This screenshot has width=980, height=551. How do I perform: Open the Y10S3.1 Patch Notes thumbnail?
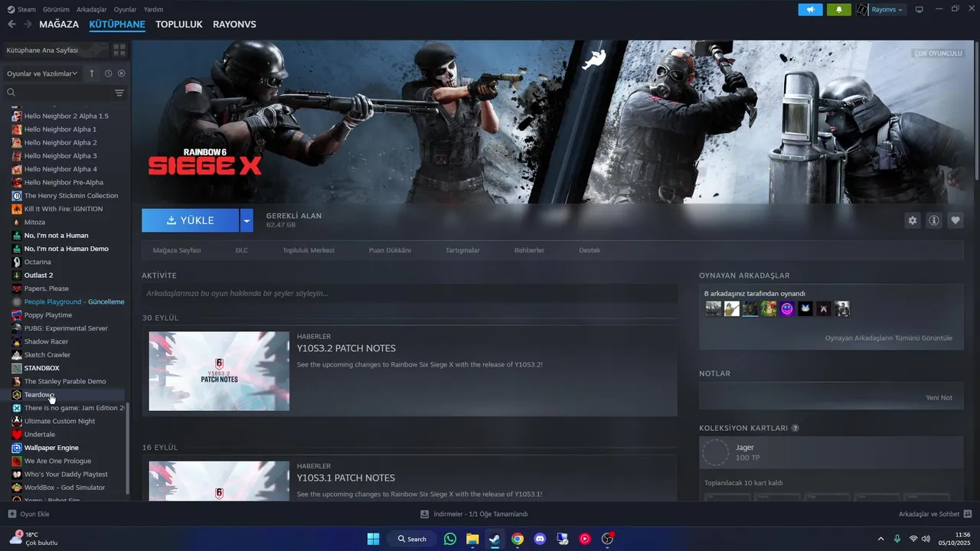click(x=219, y=481)
